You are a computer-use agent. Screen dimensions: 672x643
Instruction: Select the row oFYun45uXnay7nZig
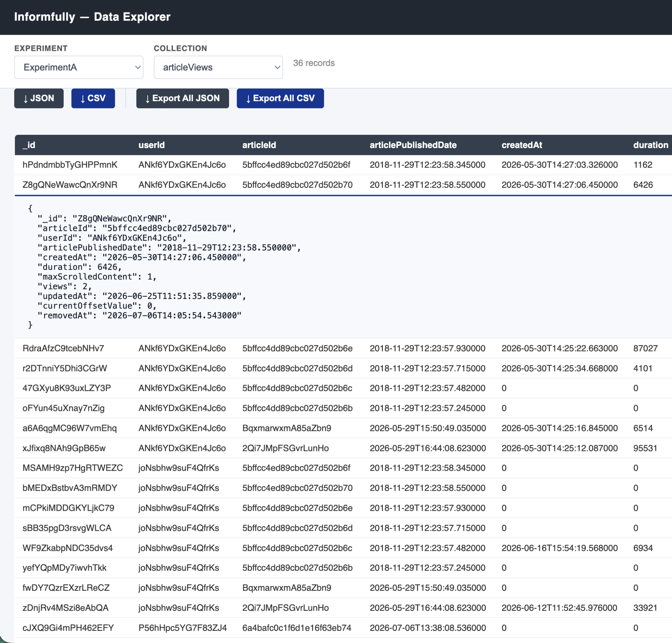[x=343, y=408]
